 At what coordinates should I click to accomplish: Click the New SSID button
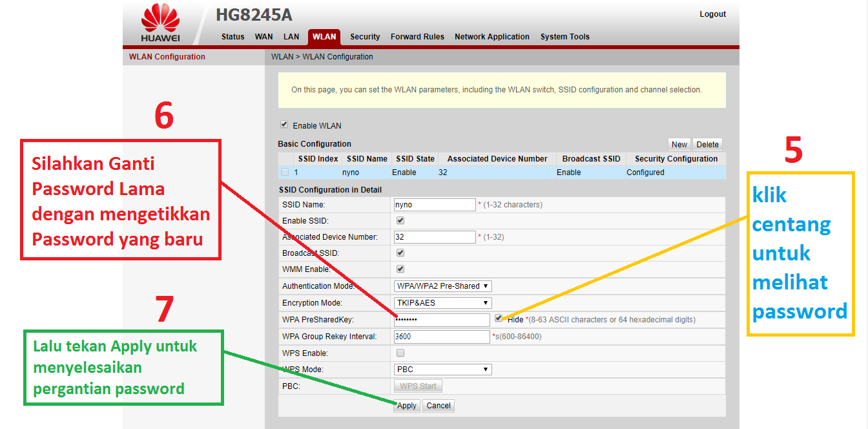click(679, 145)
